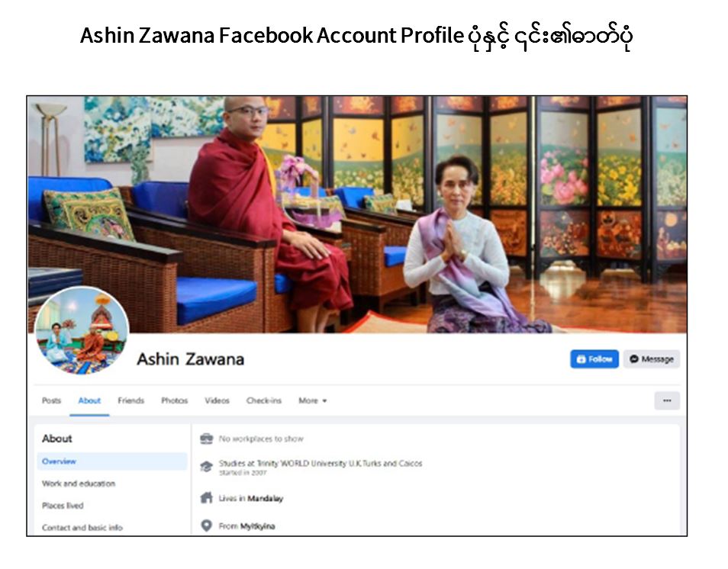The height and width of the screenshot is (569, 728).
Task: Open Work and education section
Action: pyautogui.click(x=79, y=484)
